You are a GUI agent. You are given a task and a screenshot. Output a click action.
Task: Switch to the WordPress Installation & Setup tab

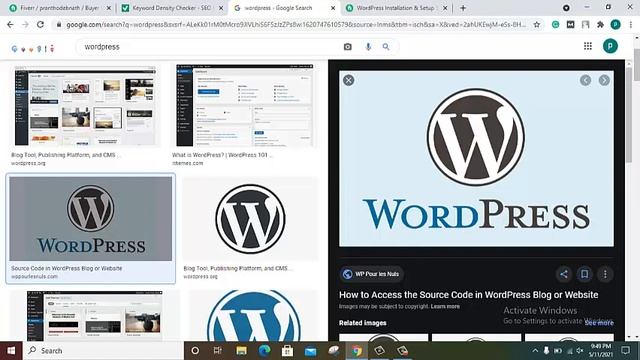396,8
